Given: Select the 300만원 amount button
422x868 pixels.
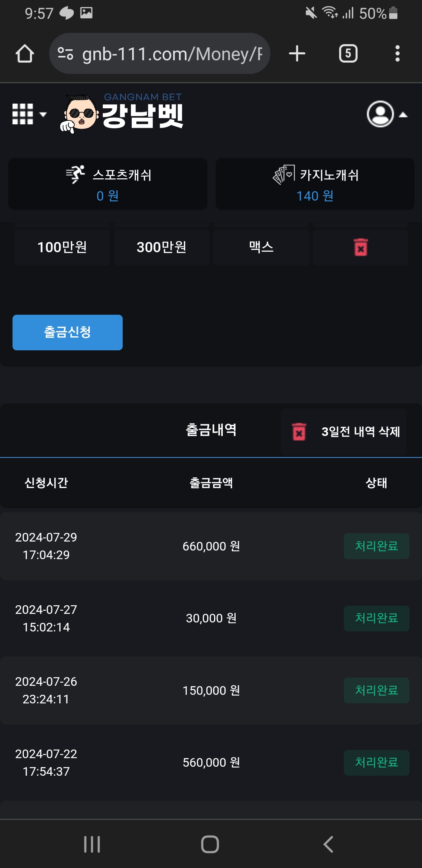Looking at the screenshot, I should coord(161,247).
